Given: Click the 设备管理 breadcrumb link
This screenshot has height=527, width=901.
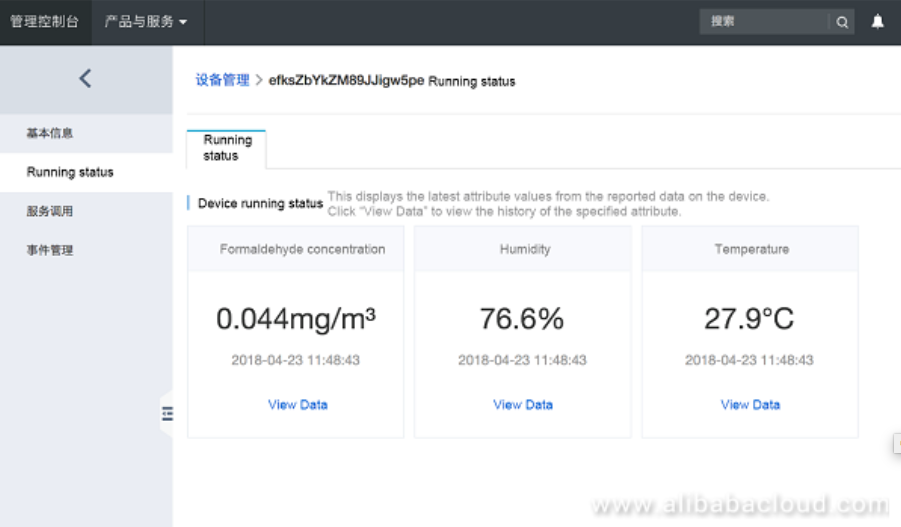Looking at the screenshot, I should coord(222,80).
